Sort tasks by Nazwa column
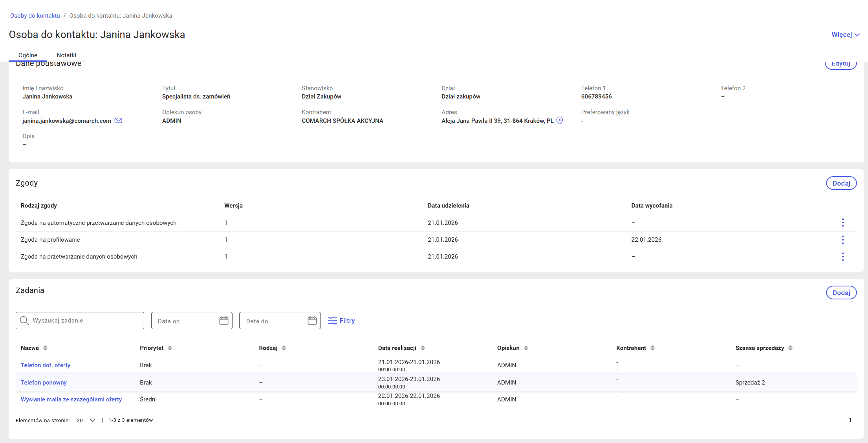Image resolution: width=868 pixels, height=443 pixels. coord(45,348)
